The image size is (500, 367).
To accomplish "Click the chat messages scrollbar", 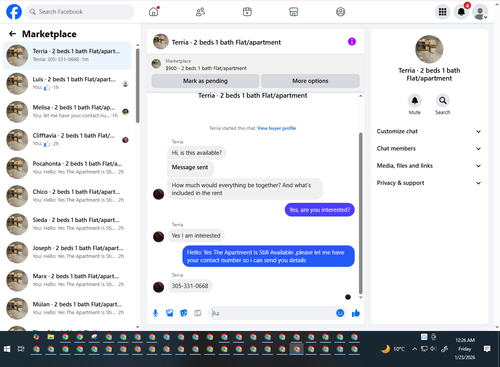I will coord(360,213).
